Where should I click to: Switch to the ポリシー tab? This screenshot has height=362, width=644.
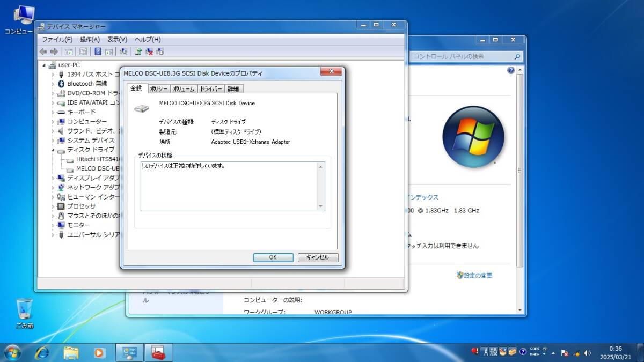(x=159, y=89)
